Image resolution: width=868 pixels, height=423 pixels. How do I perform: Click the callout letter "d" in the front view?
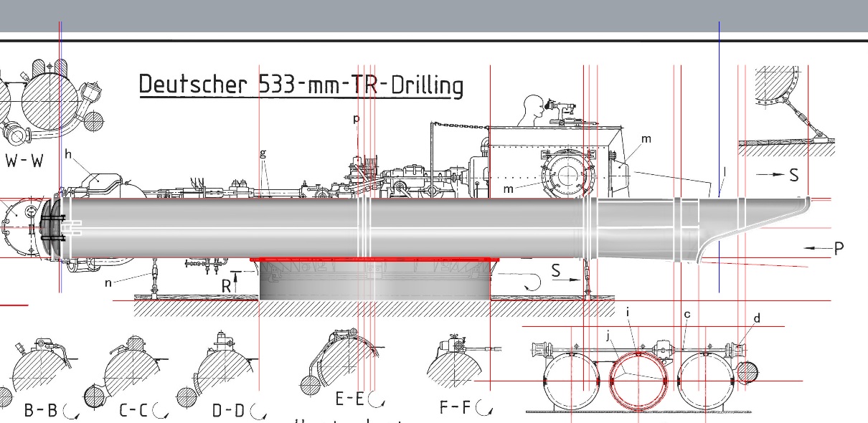tap(756, 318)
